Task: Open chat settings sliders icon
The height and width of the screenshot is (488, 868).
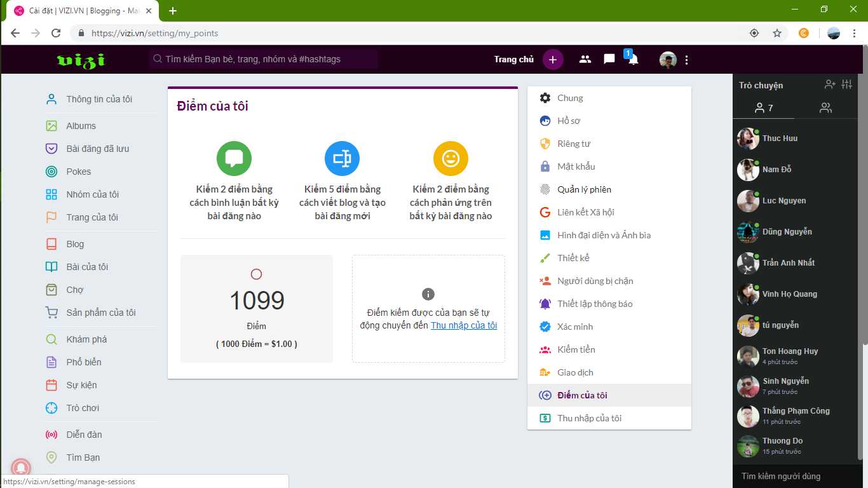Action: [x=846, y=85]
